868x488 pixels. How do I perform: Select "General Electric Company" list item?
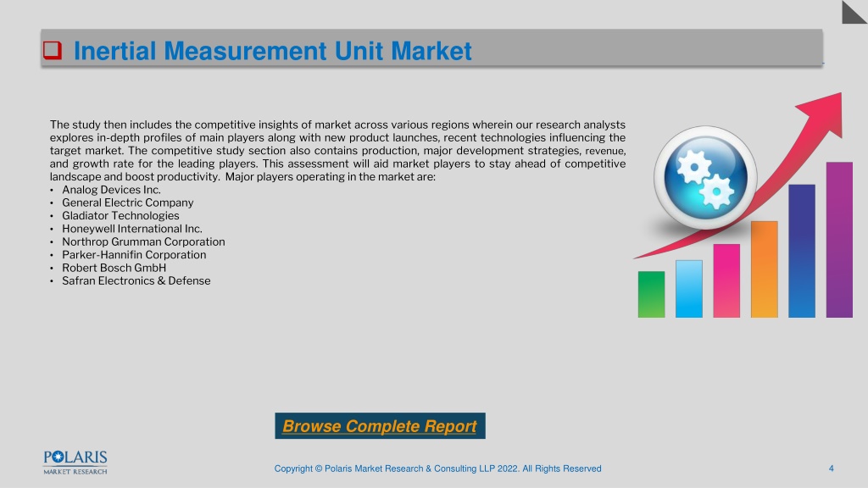(x=128, y=202)
